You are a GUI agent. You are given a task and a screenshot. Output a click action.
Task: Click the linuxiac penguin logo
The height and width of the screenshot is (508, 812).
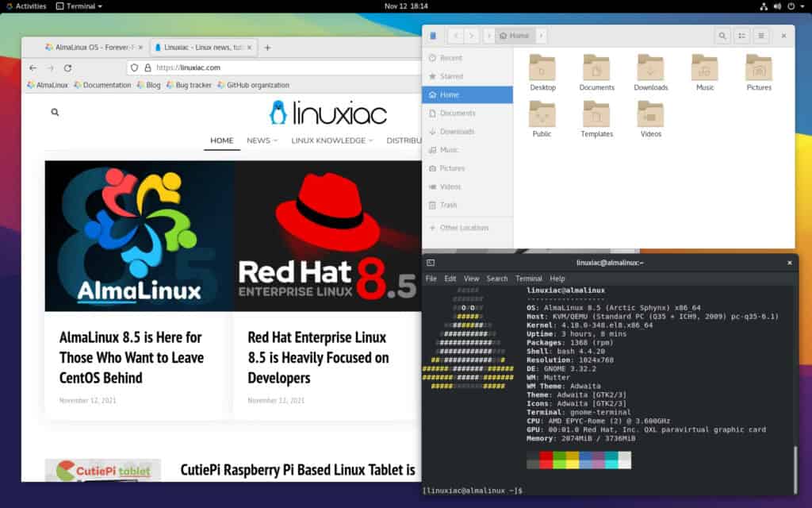278,113
